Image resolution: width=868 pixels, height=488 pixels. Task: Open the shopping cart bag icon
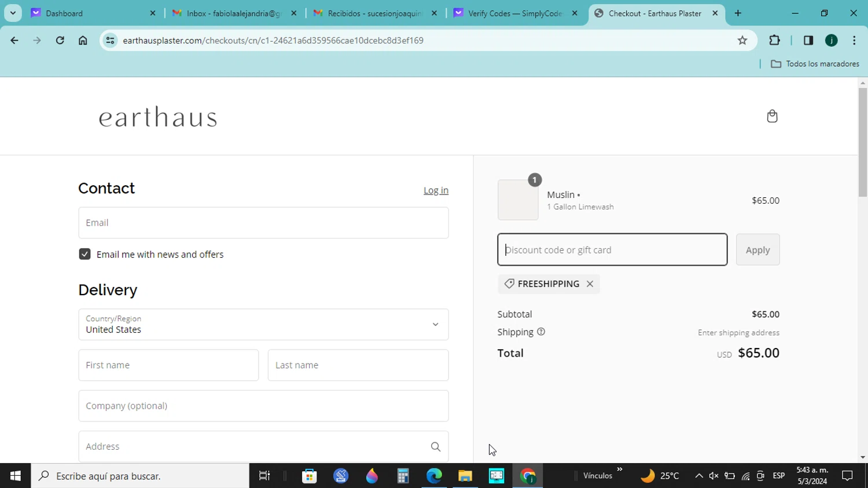[x=772, y=116]
